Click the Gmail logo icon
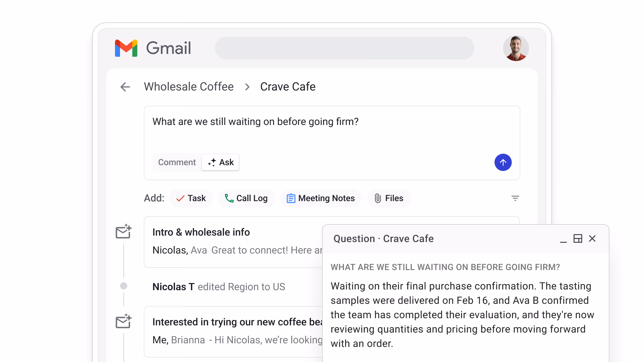 coord(126,48)
